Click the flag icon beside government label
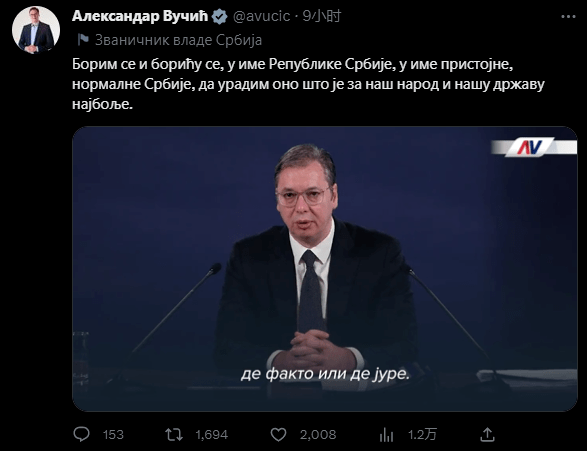Viewport: 587px width, 451px height. click(x=83, y=40)
